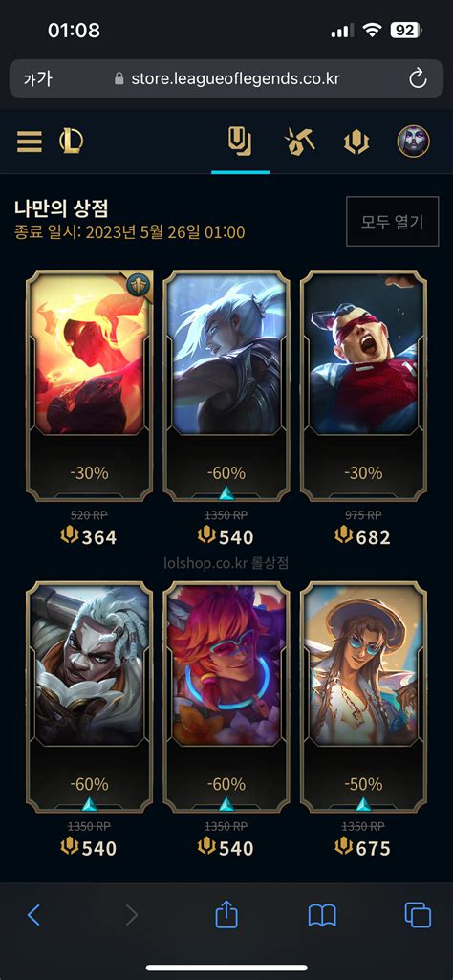The image size is (453, 980).
Task: Show open tabs with tabs icon
Action: (418, 915)
